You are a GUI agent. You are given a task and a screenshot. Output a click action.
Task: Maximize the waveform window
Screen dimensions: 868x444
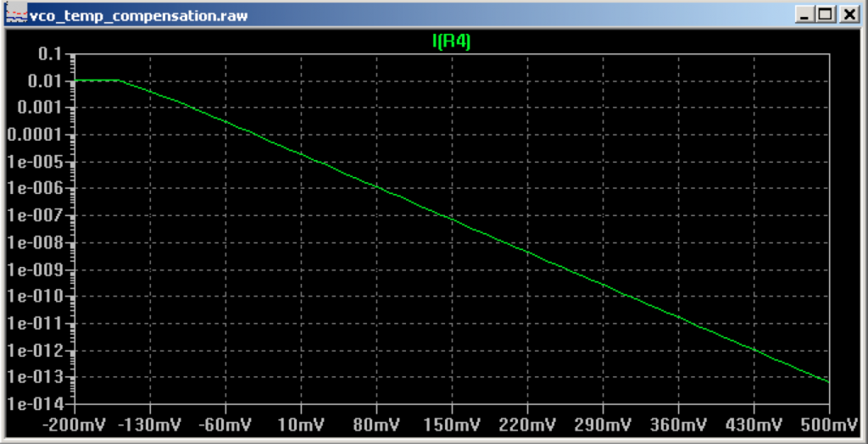825,15
